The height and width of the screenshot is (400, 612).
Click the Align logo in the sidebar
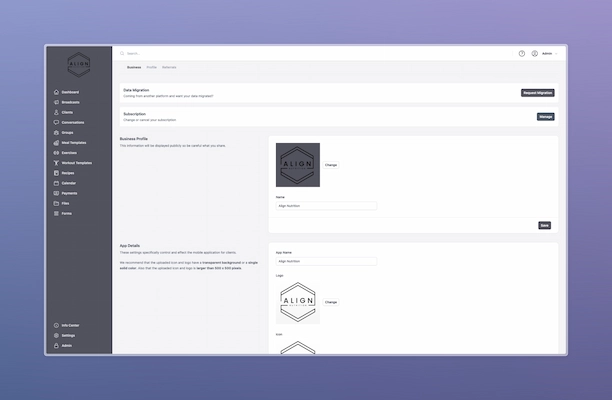pos(79,64)
